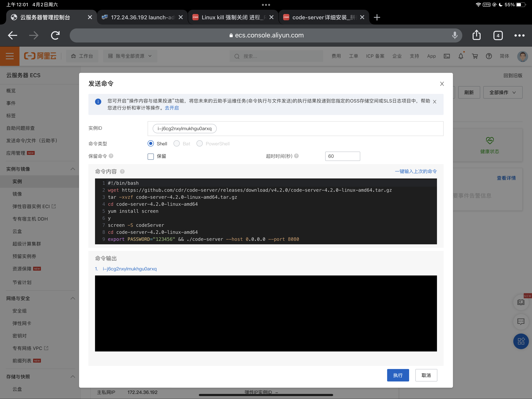Screen dimensions: 532x399
Task: Click help icon next to 超时时间(秒)
Action: coord(296,156)
